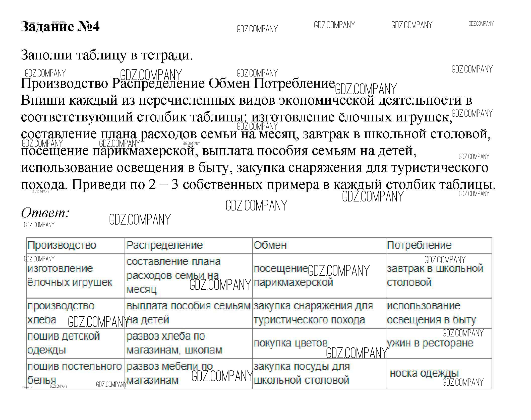This screenshot has height=420, width=531.
Task: Click the 'выплата пособия семьям на детей' cell
Action: 188,313
